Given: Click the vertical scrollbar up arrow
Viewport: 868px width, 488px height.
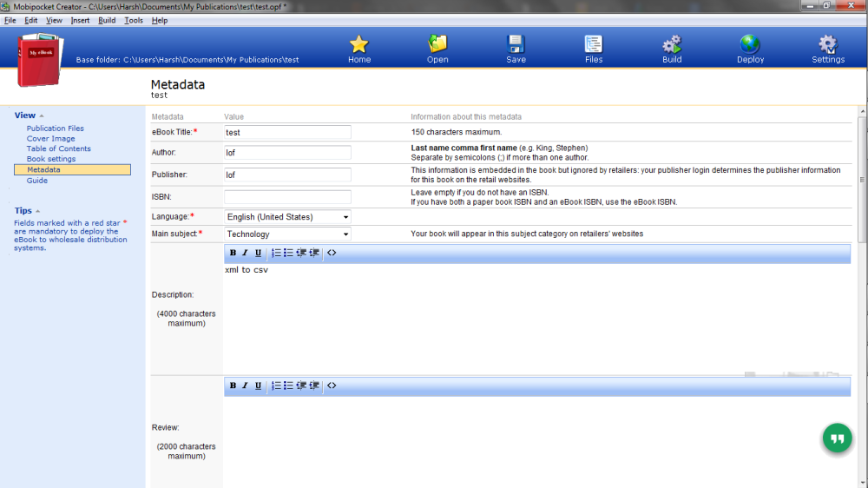Looking at the screenshot, I should tap(863, 112).
